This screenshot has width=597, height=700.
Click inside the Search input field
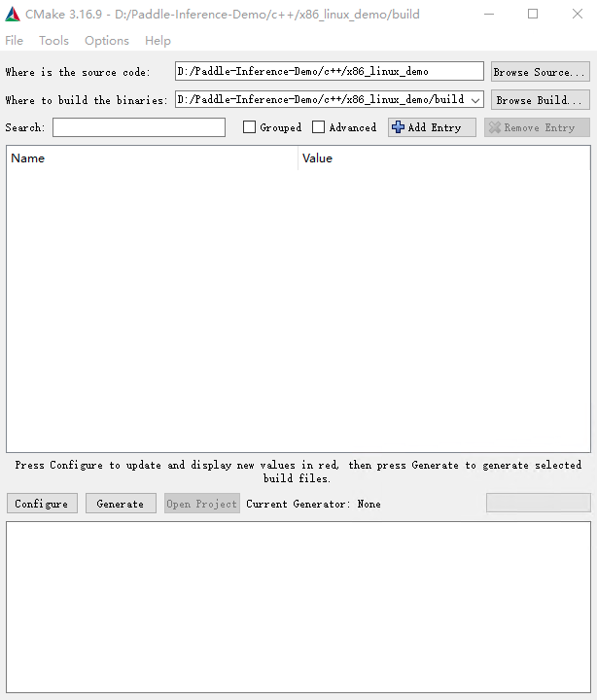tap(139, 127)
